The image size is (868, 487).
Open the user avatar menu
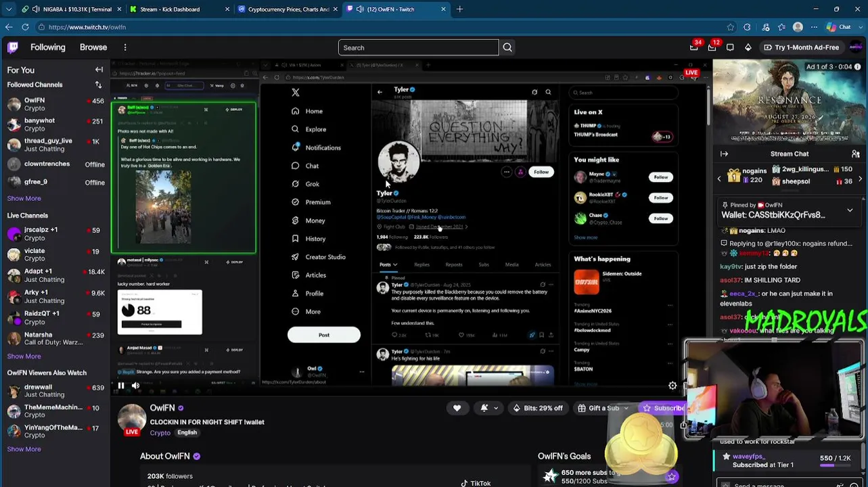tap(856, 47)
